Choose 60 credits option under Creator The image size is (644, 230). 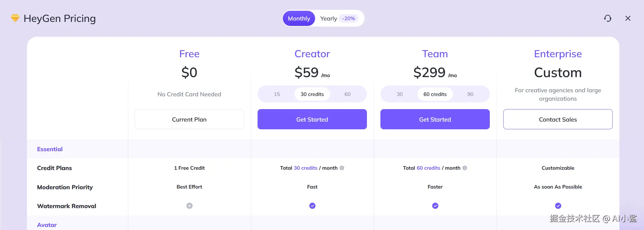[x=348, y=94]
